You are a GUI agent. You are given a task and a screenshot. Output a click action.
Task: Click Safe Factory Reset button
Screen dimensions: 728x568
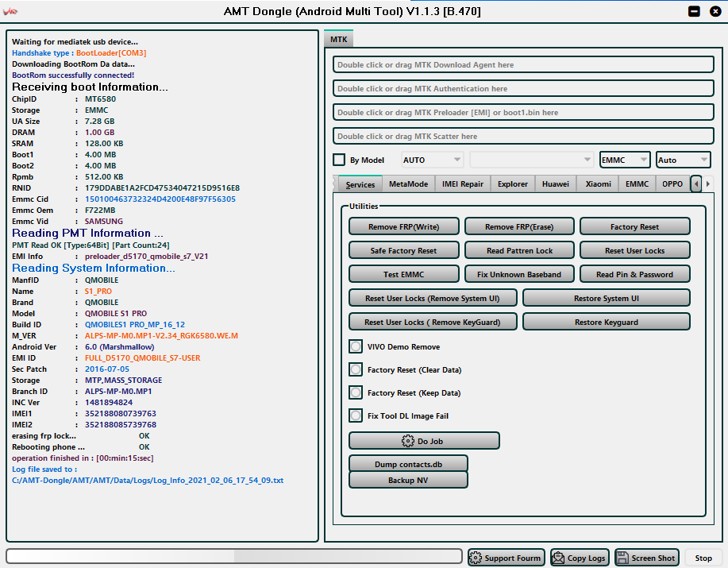point(404,250)
